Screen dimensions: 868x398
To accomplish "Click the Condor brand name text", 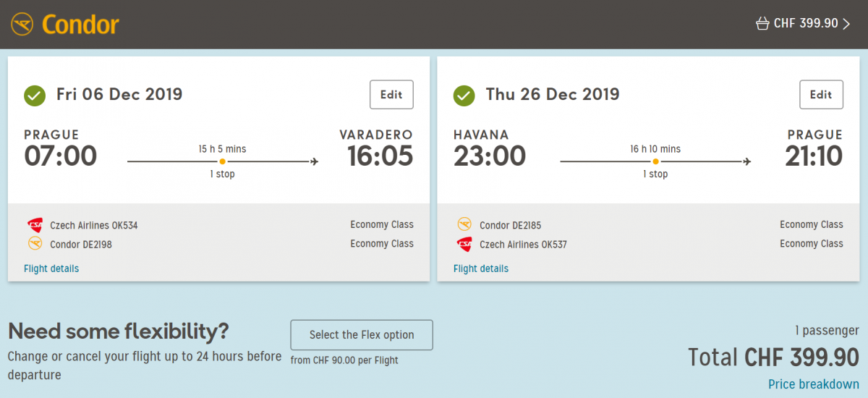I will click(x=80, y=25).
